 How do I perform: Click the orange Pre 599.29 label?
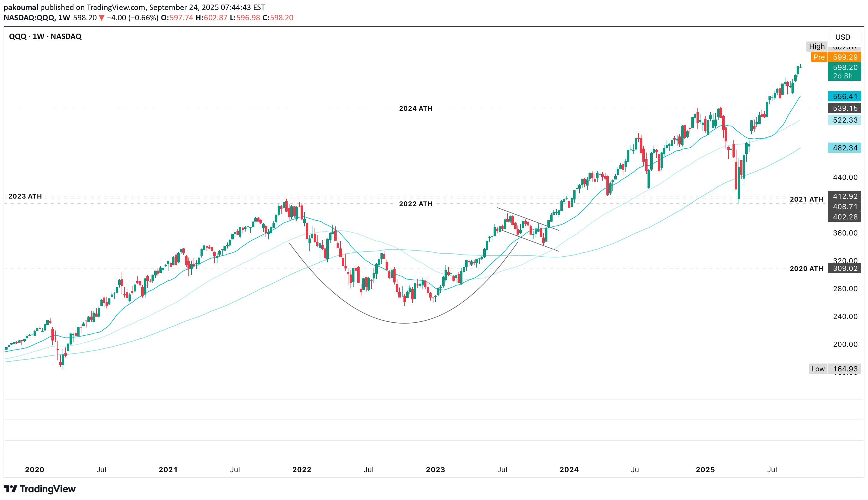[836, 57]
